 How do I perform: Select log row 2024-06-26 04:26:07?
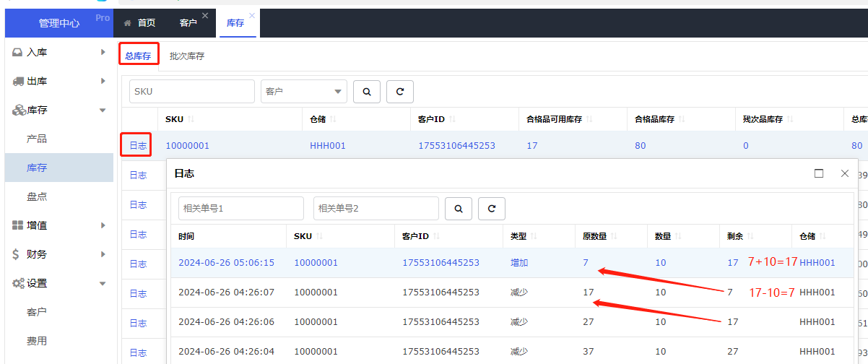[x=513, y=292]
